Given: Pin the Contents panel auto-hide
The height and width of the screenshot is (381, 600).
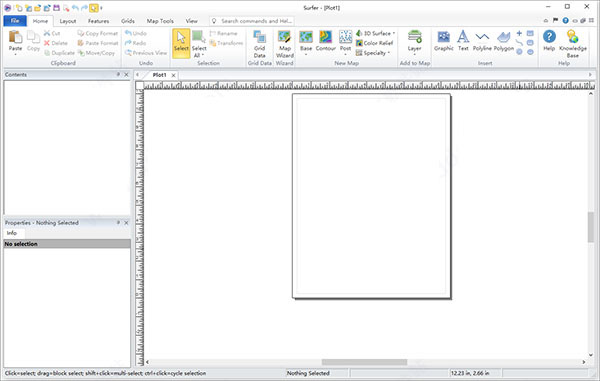Looking at the screenshot, I should click(118, 74).
